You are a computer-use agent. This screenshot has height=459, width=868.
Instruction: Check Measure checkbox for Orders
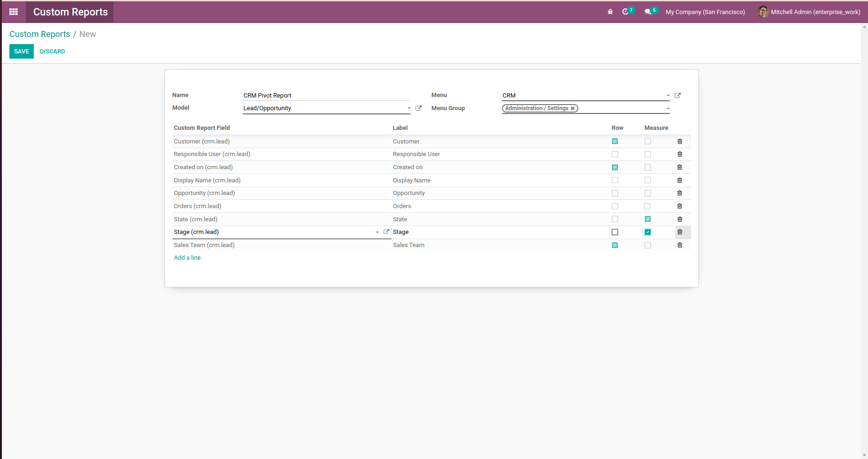[x=648, y=206]
